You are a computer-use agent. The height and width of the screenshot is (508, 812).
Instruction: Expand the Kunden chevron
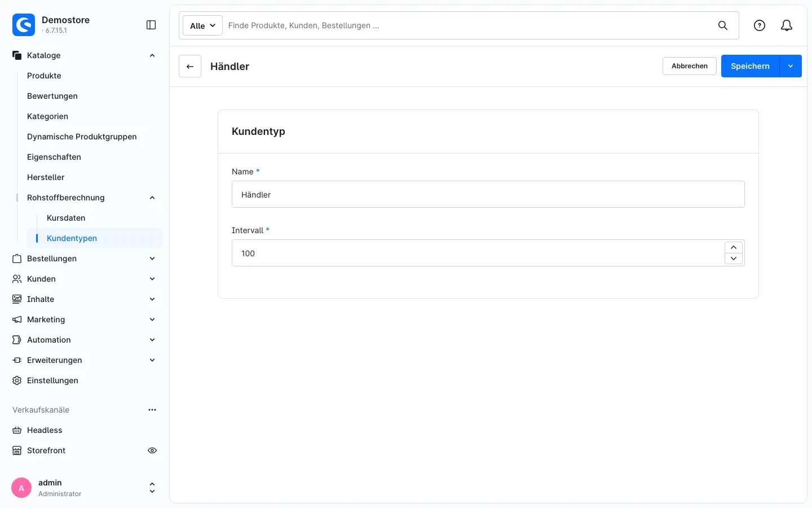coord(152,279)
